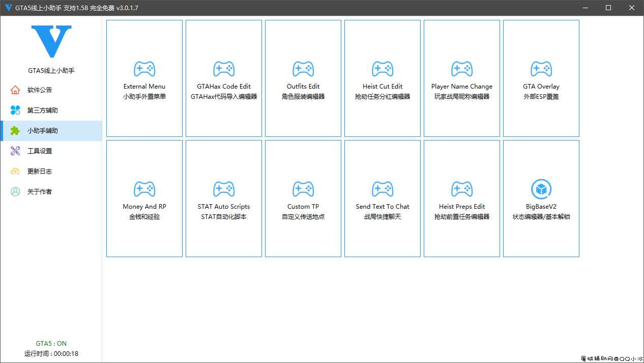
Task: Open 抢劫前置任务编辑器 tile label
Action: (x=462, y=216)
